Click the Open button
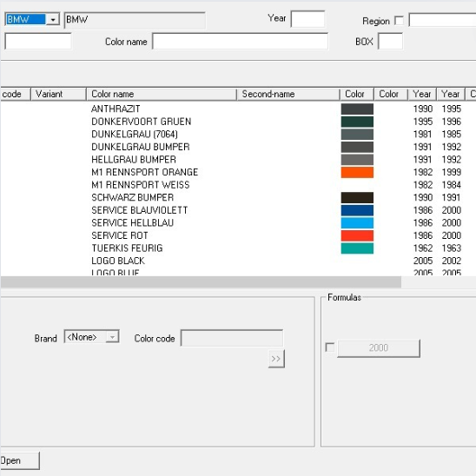The image size is (476, 476). [x=19, y=460]
